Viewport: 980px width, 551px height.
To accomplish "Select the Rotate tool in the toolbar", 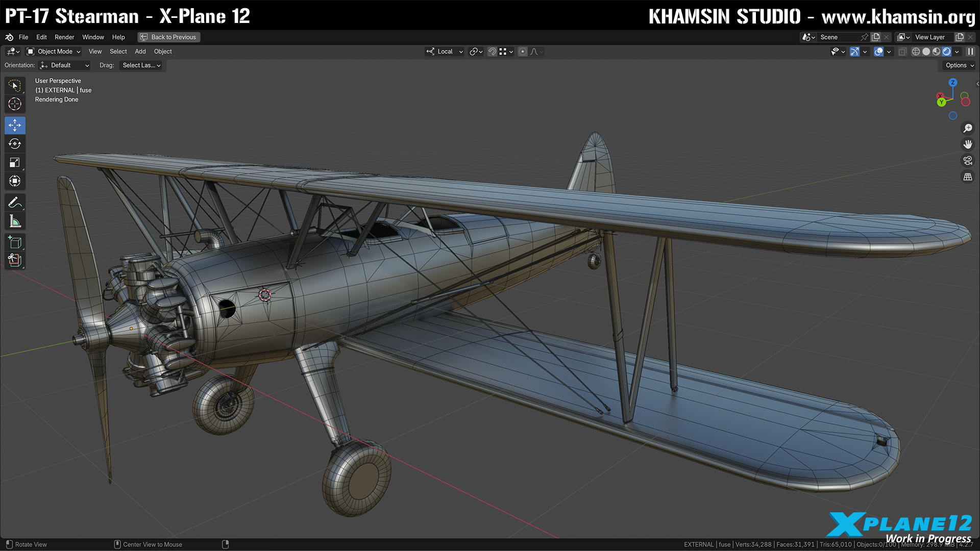I will [x=15, y=144].
